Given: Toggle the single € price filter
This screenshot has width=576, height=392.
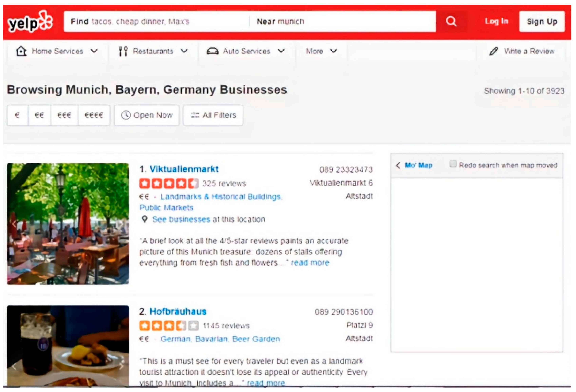Looking at the screenshot, I should pyautogui.click(x=17, y=115).
